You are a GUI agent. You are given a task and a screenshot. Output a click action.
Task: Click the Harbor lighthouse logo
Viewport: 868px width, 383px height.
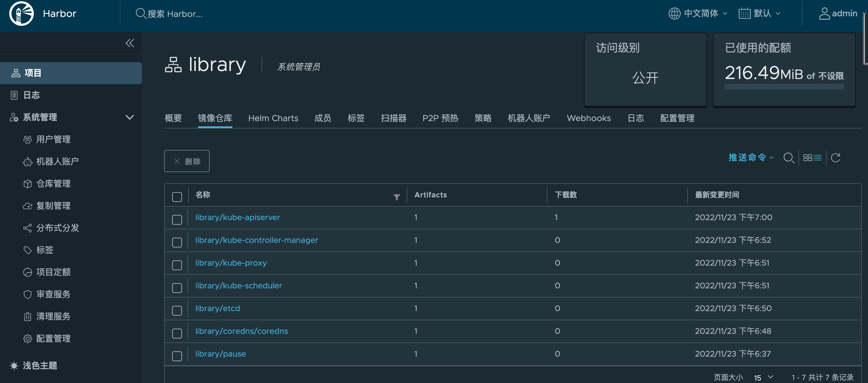pyautogui.click(x=22, y=14)
